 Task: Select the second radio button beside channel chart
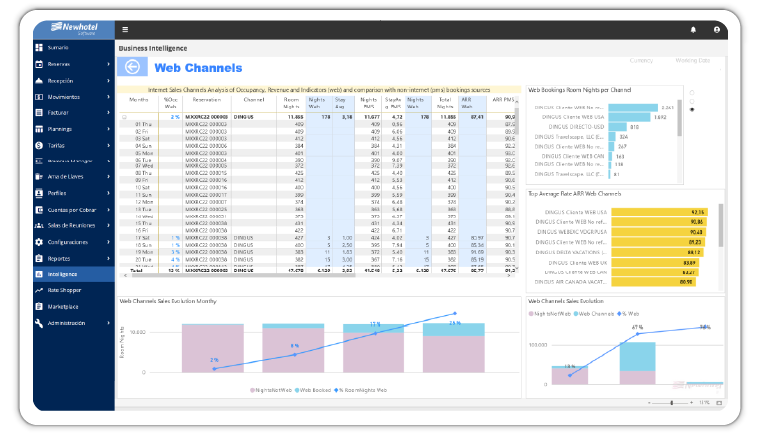tap(692, 101)
